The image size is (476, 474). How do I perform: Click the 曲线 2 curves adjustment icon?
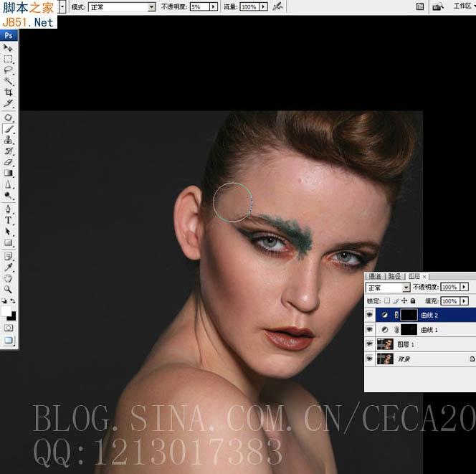point(385,315)
